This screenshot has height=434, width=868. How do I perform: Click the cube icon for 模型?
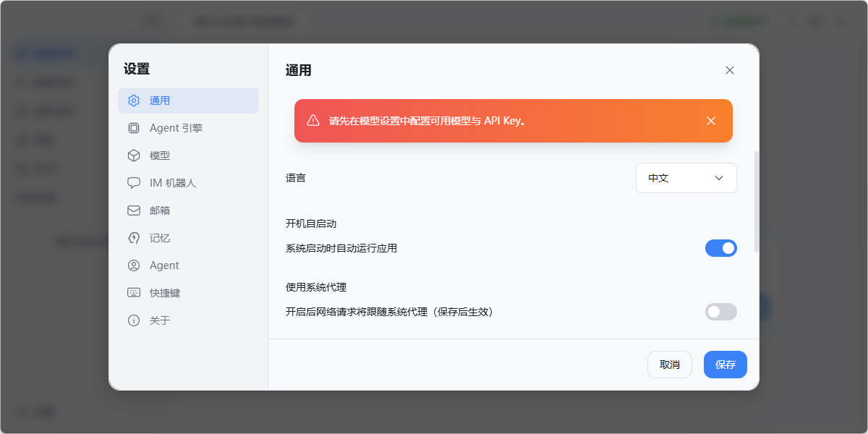coord(134,156)
